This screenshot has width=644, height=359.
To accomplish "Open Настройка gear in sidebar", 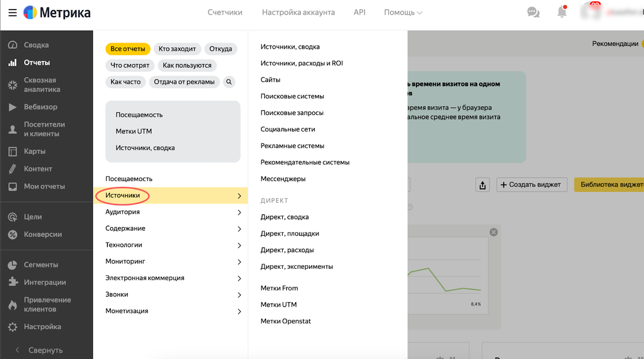I will pyautogui.click(x=42, y=326).
